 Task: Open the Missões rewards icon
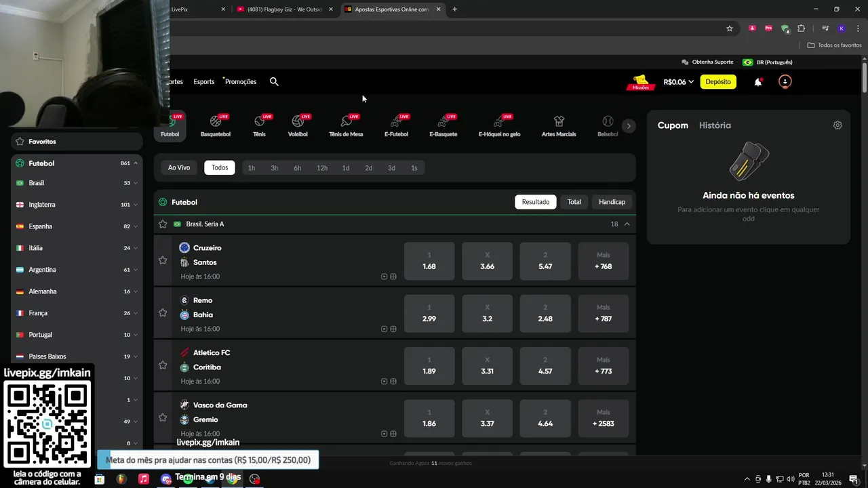641,82
